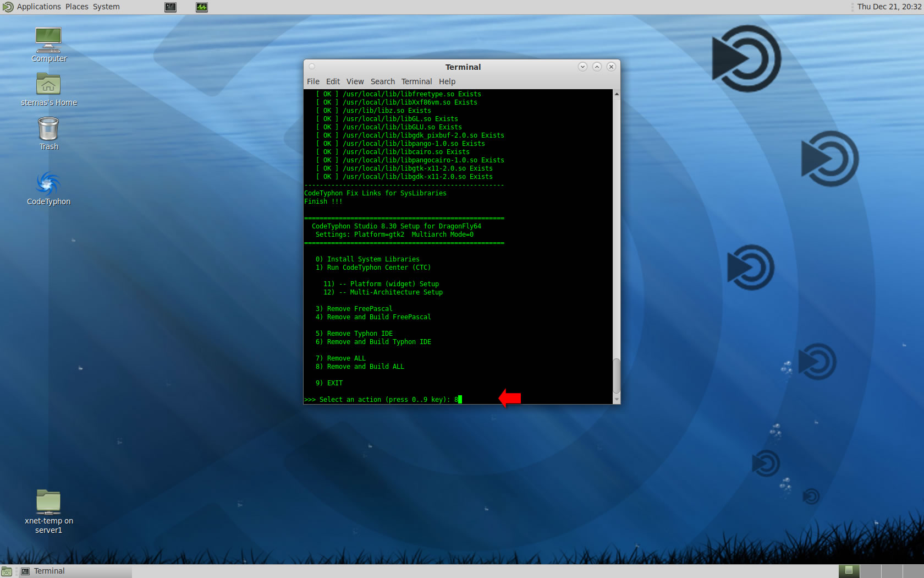This screenshot has width=924, height=578.
Task: Click the terminal launcher in top panel
Action: (170, 7)
